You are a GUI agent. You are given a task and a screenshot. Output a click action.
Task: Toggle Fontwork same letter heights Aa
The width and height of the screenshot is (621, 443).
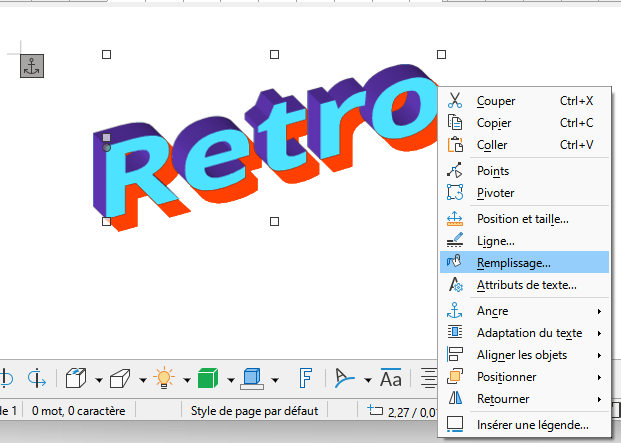391,378
